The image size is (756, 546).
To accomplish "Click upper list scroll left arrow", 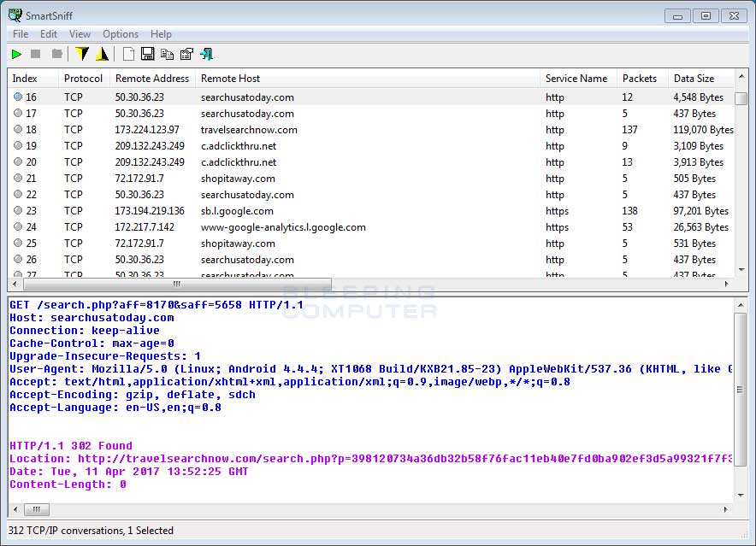I will [x=15, y=284].
